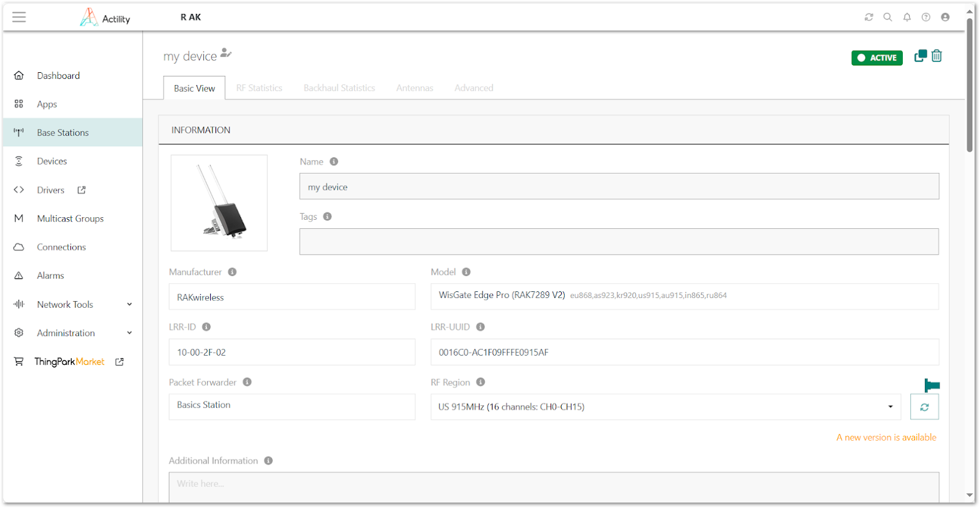This screenshot has height=508, width=980.
Task: Click the Apps grid icon
Action: 19,104
